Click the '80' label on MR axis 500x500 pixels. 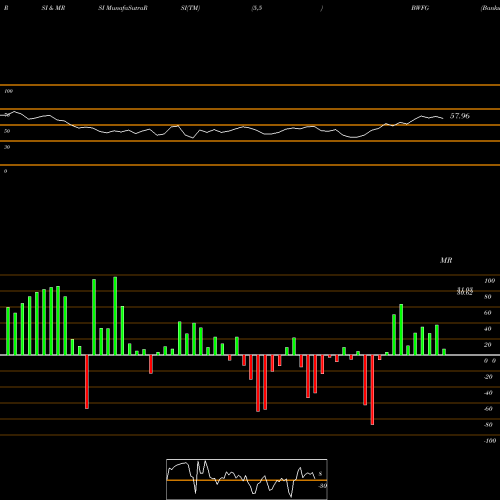488,297
